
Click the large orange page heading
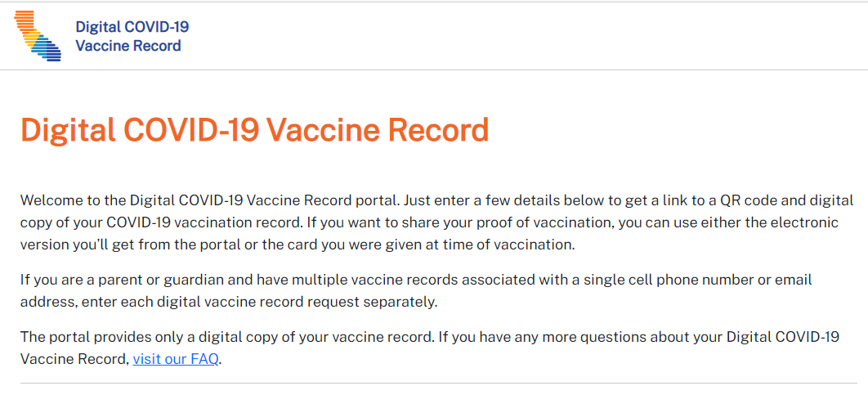click(x=254, y=130)
